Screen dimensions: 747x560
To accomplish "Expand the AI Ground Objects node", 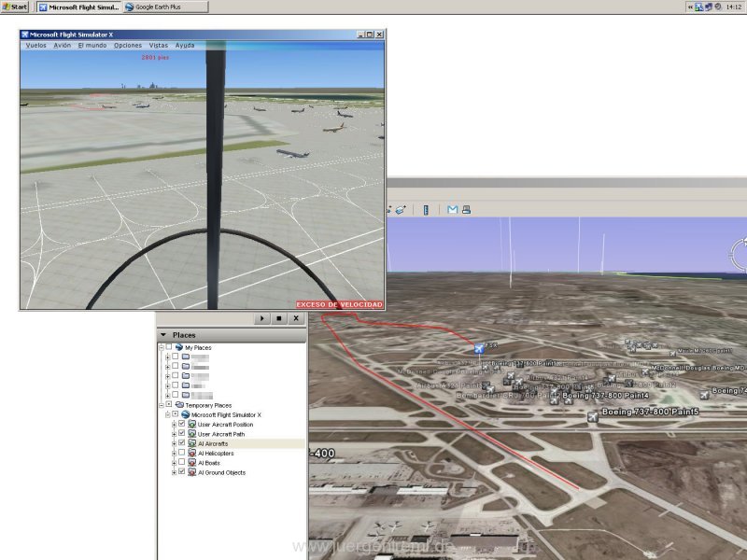I will [174, 473].
